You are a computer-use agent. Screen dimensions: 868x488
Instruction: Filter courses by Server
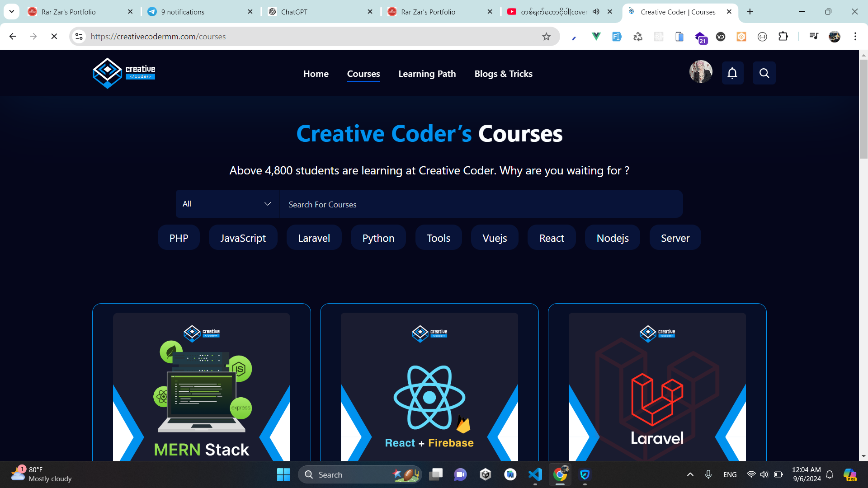pyautogui.click(x=675, y=238)
